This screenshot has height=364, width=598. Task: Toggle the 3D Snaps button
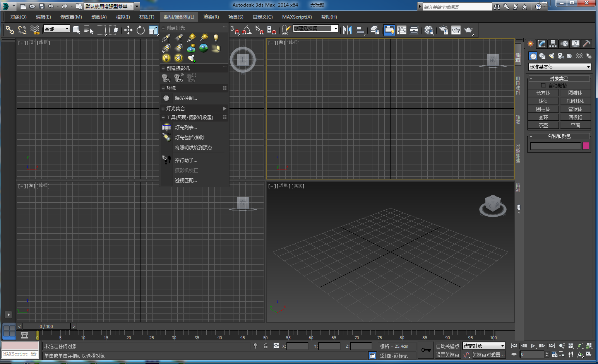click(235, 30)
